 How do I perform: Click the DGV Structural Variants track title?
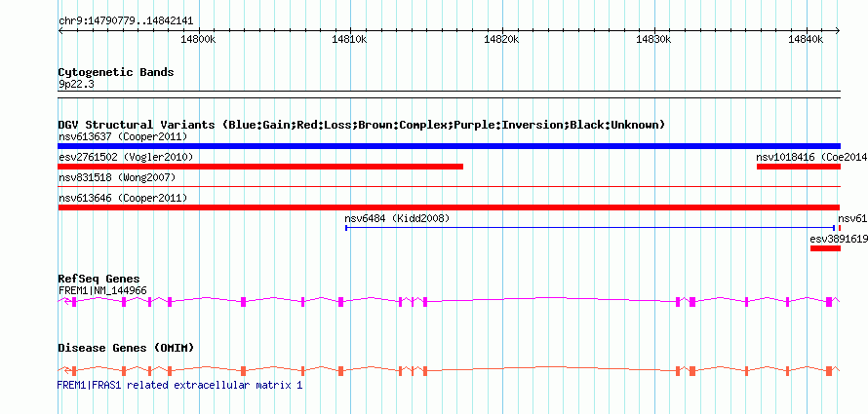click(362, 125)
